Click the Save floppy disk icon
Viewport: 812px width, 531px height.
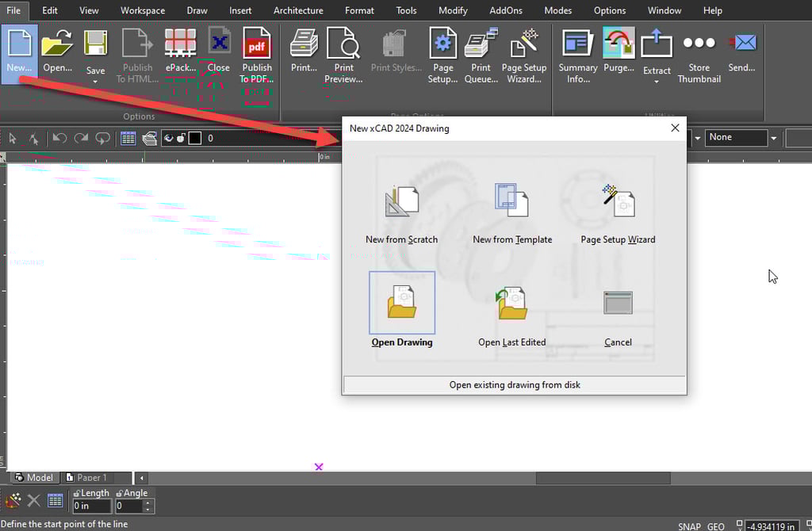(95, 44)
